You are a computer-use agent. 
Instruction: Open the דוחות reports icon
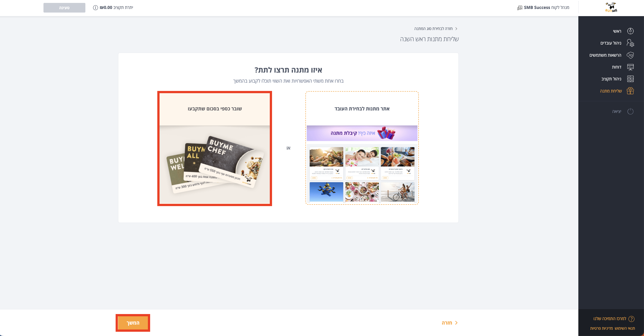[x=630, y=67]
